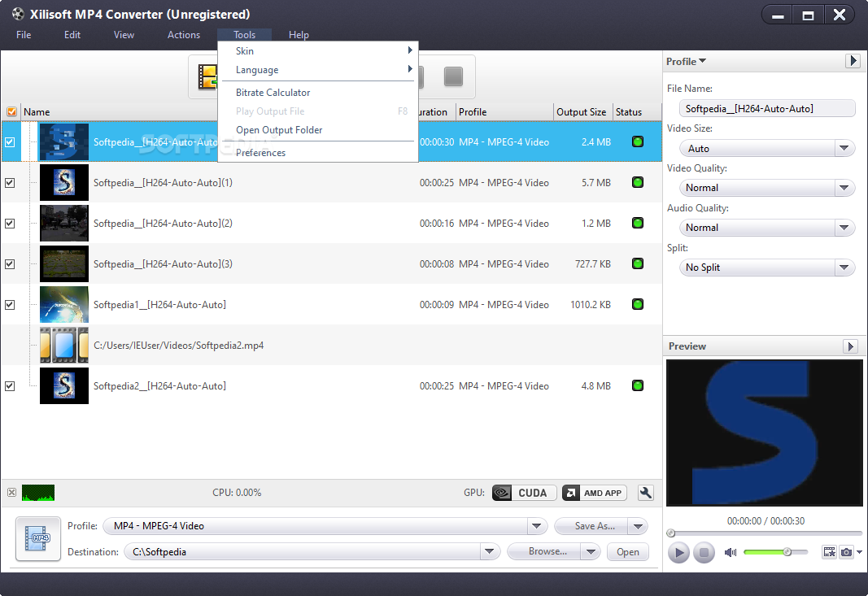Open snapshot options arrow beside camera

859,552
